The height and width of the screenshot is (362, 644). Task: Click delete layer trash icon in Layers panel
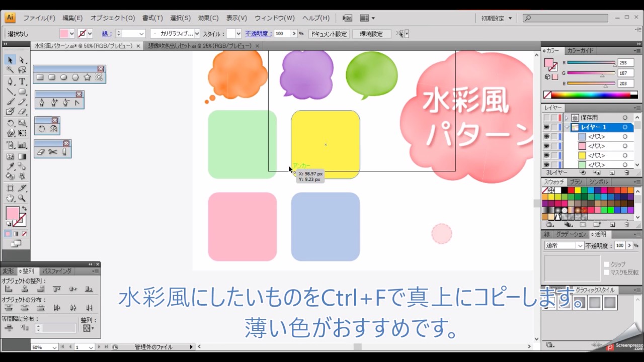[627, 172]
